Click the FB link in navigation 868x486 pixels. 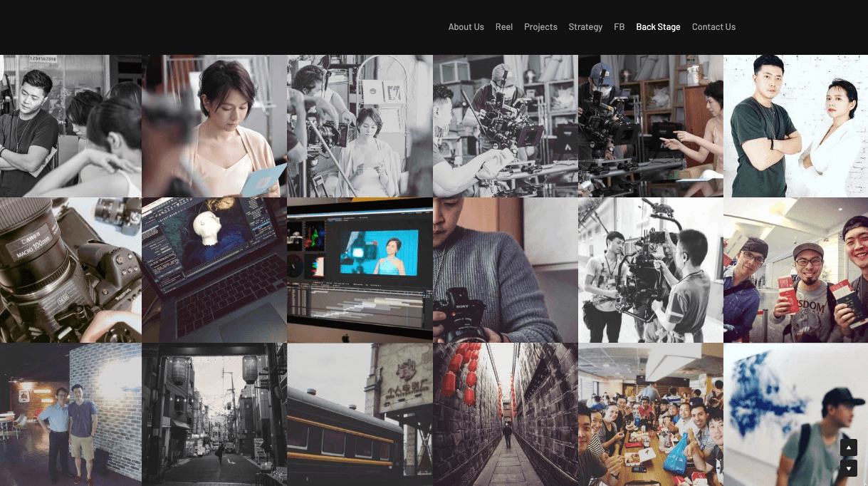619,27
